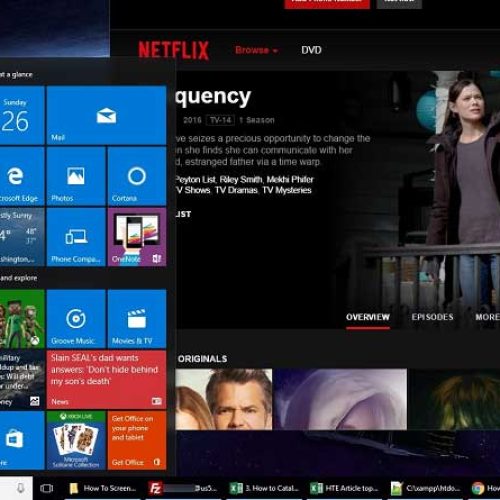Click the Peyton List cast link

[196, 180]
